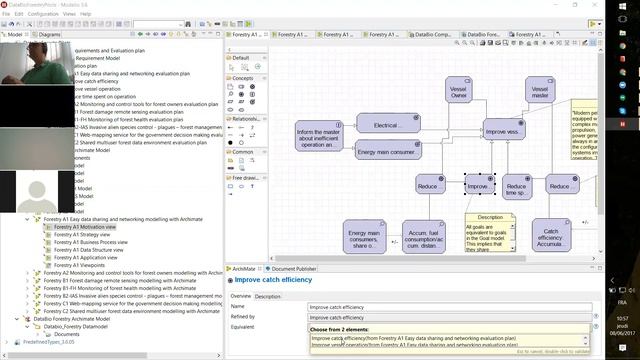
Task: Choose Improve catch efficiency from the suggestion list
Action: click(414, 338)
